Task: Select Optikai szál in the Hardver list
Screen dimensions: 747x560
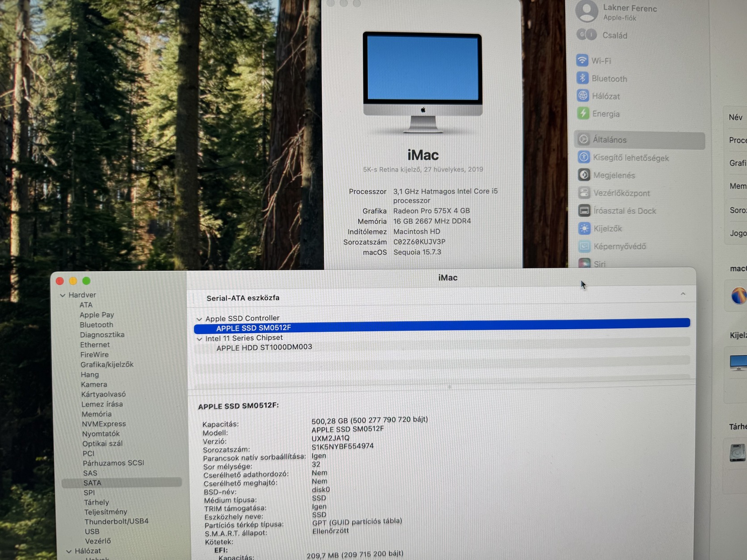Action: tap(102, 443)
